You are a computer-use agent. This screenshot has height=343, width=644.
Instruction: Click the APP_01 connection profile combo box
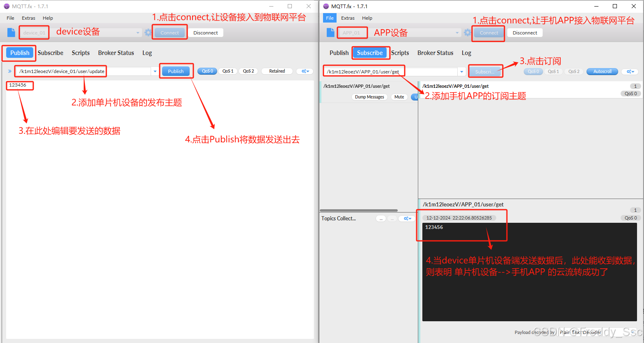(x=399, y=32)
